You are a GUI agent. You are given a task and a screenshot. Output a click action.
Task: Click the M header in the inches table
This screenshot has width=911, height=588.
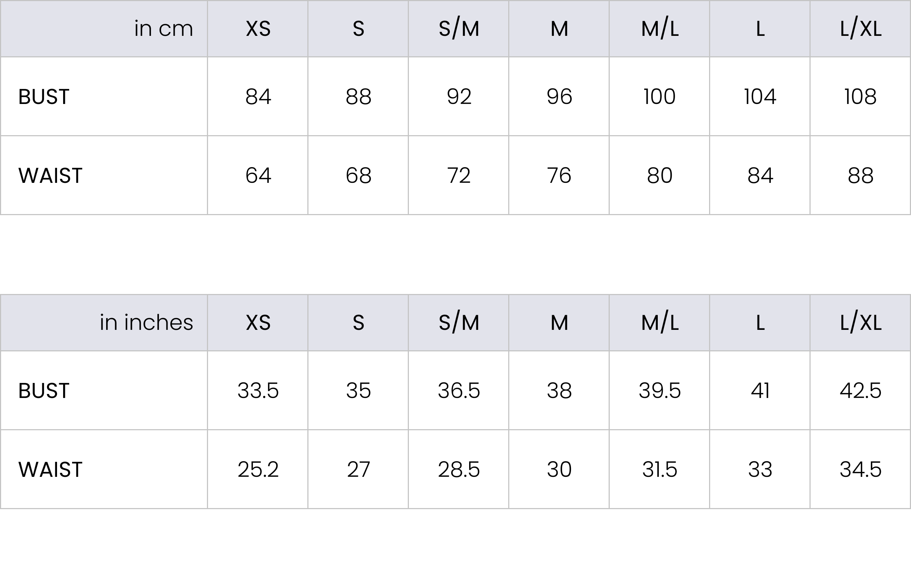[x=559, y=323]
